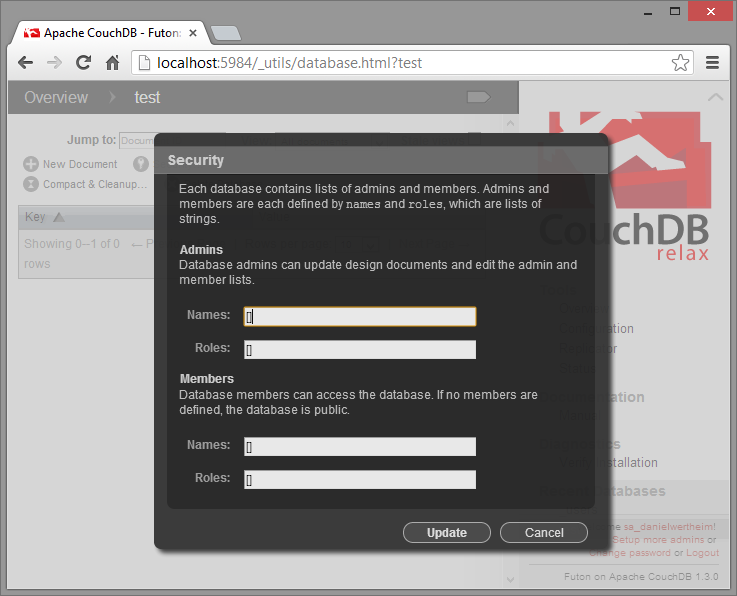Open Setup more admins link
This screenshot has width=737, height=596.
(x=658, y=540)
